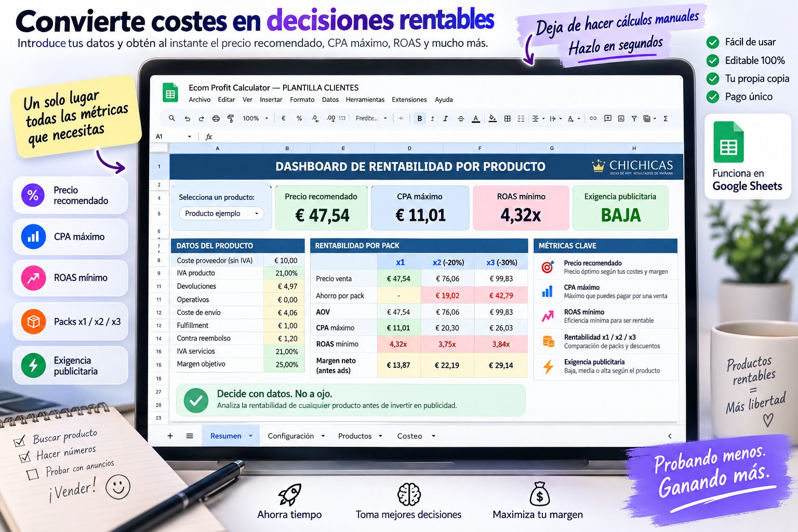The width and height of the screenshot is (798, 532).
Task: Open the Extensiones menu
Action: [x=409, y=100]
